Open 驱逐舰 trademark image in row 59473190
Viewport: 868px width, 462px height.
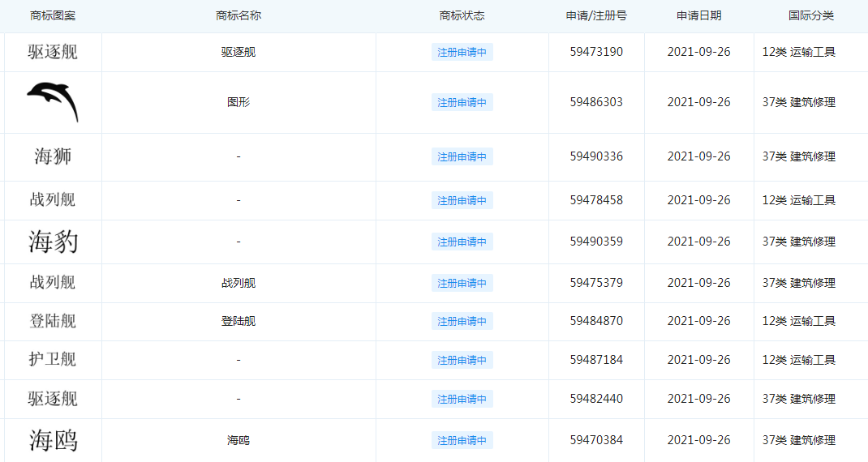click(x=53, y=52)
